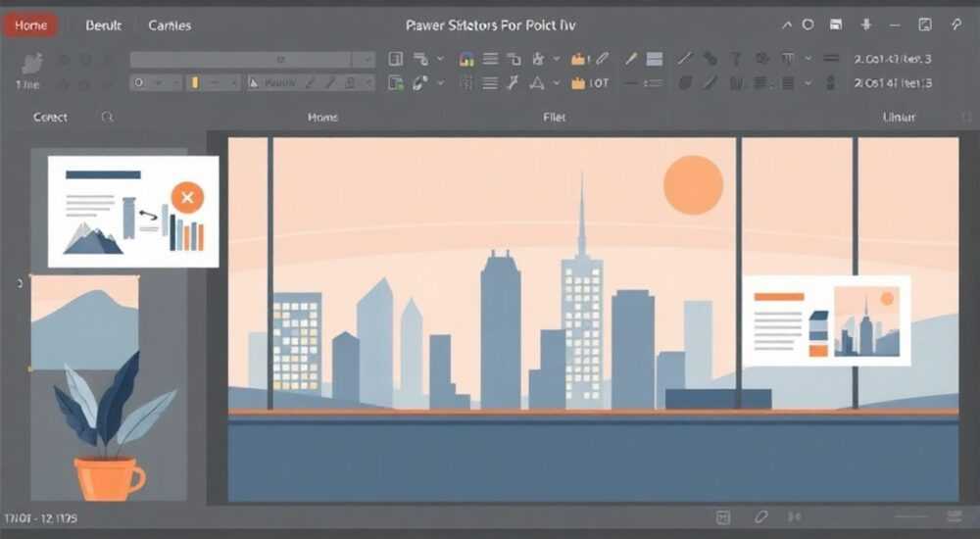The width and height of the screenshot is (980, 539).
Task: Click the pen icon in bottom status bar
Action: tap(760, 517)
